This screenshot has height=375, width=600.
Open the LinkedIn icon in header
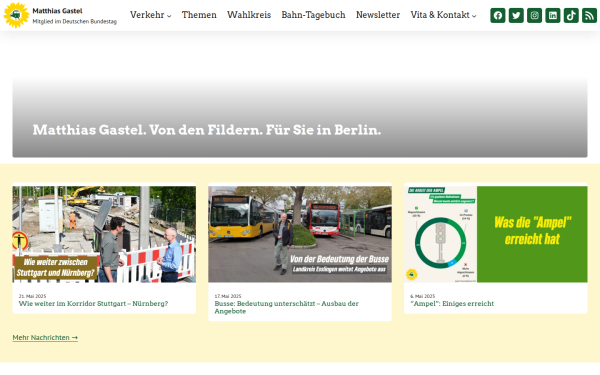point(553,15)
